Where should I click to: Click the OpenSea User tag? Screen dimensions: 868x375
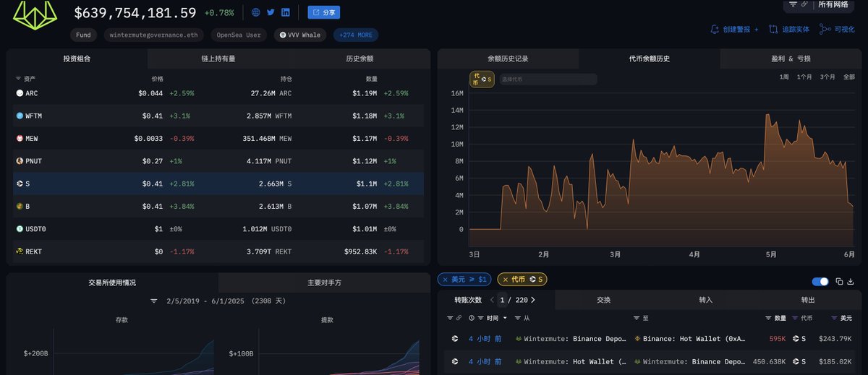(x=239, y=35)
